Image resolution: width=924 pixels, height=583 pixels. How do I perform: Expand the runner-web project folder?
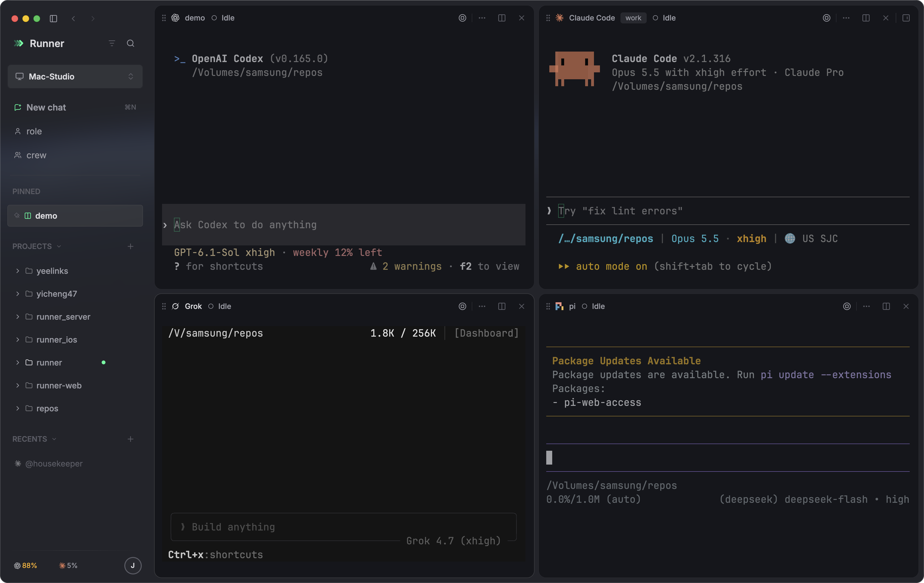[x=18, y=385]
